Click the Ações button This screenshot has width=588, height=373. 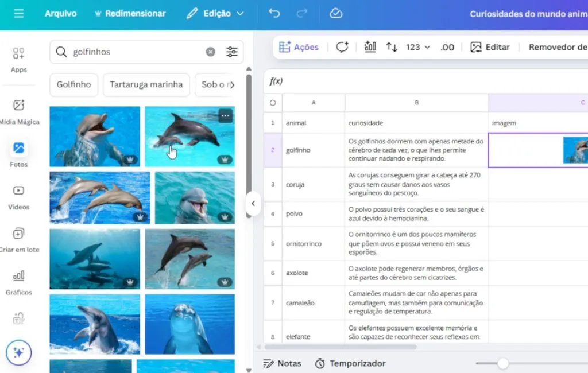coord(299,47)
